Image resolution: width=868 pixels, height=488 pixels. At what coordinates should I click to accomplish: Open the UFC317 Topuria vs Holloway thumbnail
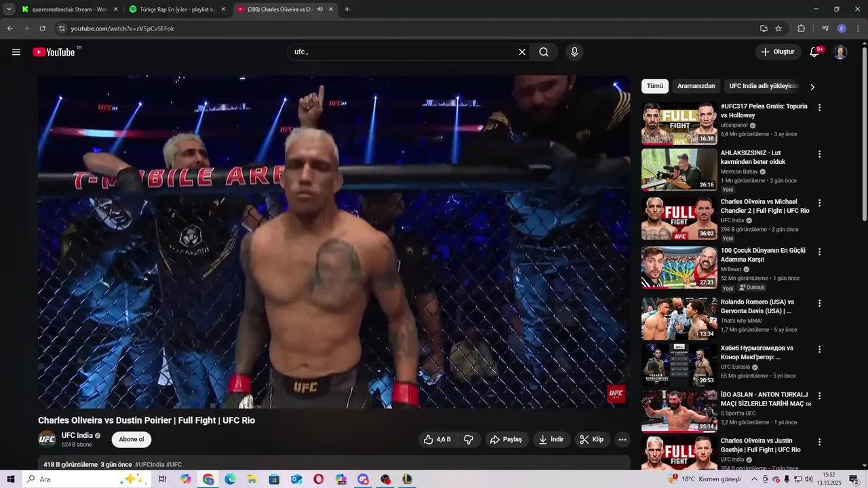click(679, 124)
